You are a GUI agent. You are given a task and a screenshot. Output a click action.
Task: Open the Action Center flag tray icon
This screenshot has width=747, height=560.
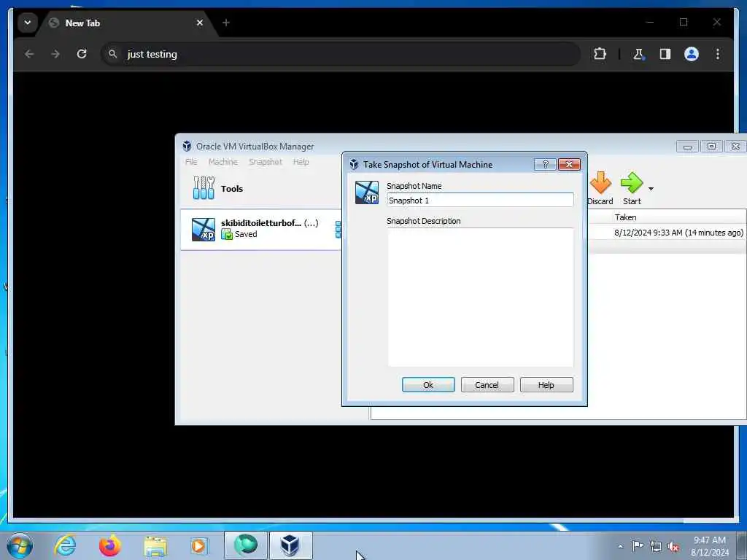coord(638,545)
